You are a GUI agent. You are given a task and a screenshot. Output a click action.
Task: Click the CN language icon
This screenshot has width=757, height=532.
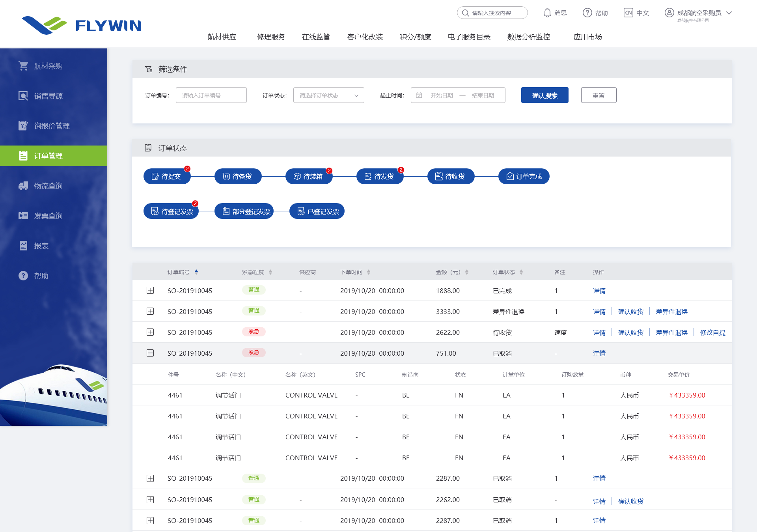[628, 13]
